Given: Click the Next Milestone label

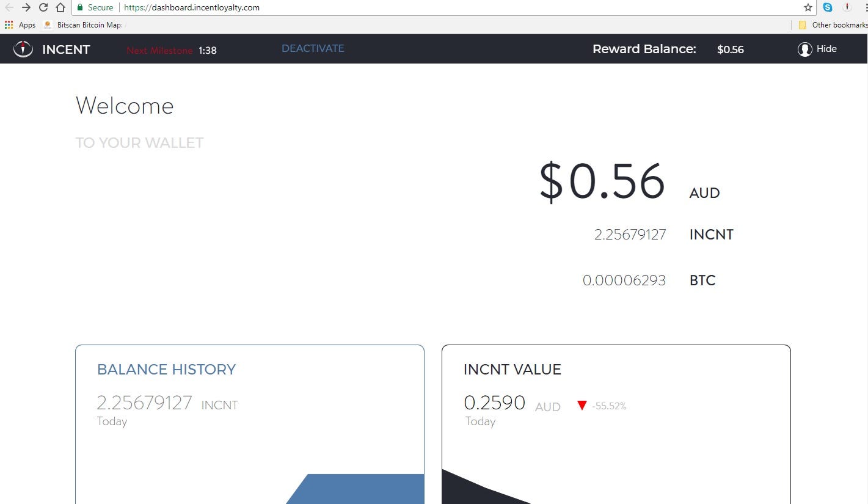Looking at the screenshot, I should tap(159, 51).
